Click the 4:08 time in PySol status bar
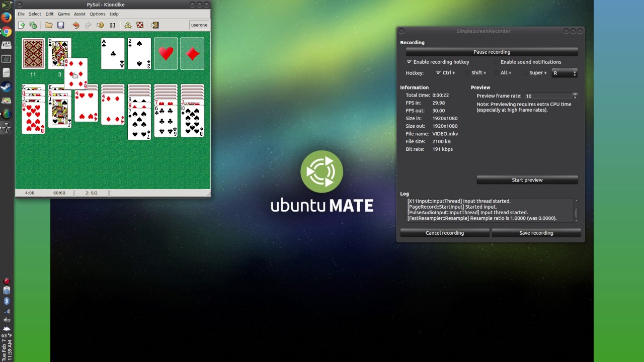 [x=30, y=193]
